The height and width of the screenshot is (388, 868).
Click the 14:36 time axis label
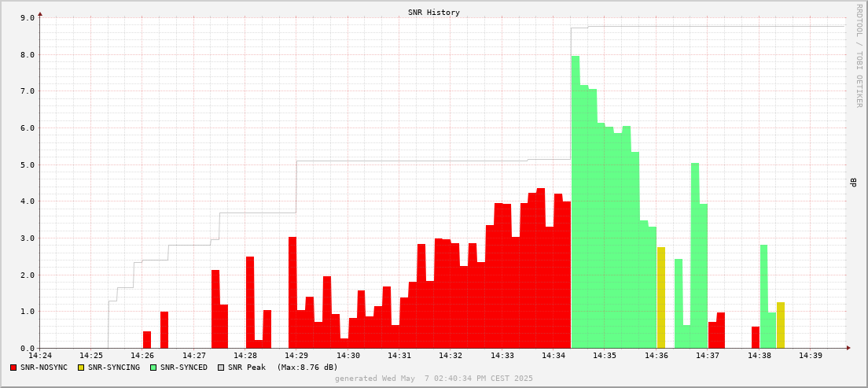click(656, 355)
